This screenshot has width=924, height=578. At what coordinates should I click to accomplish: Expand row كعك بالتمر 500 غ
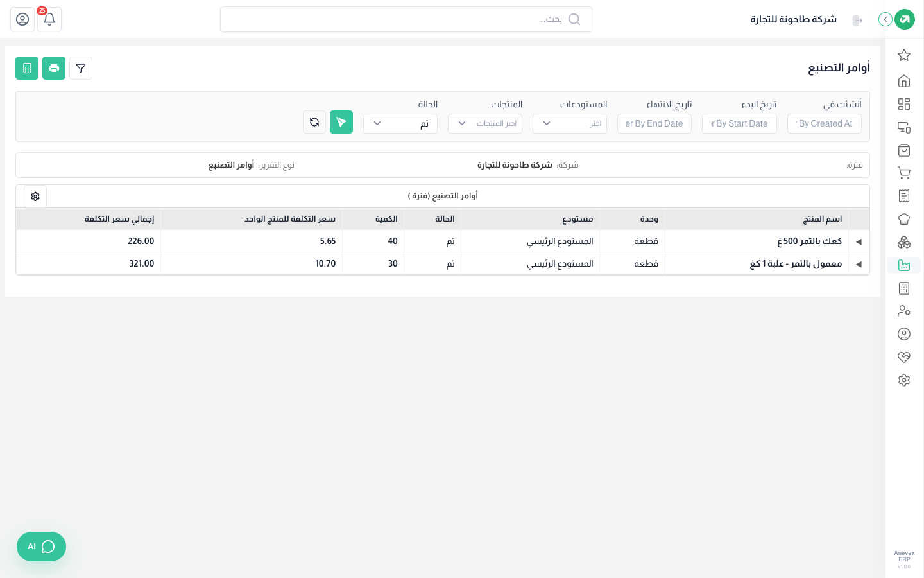pos(859,241)
